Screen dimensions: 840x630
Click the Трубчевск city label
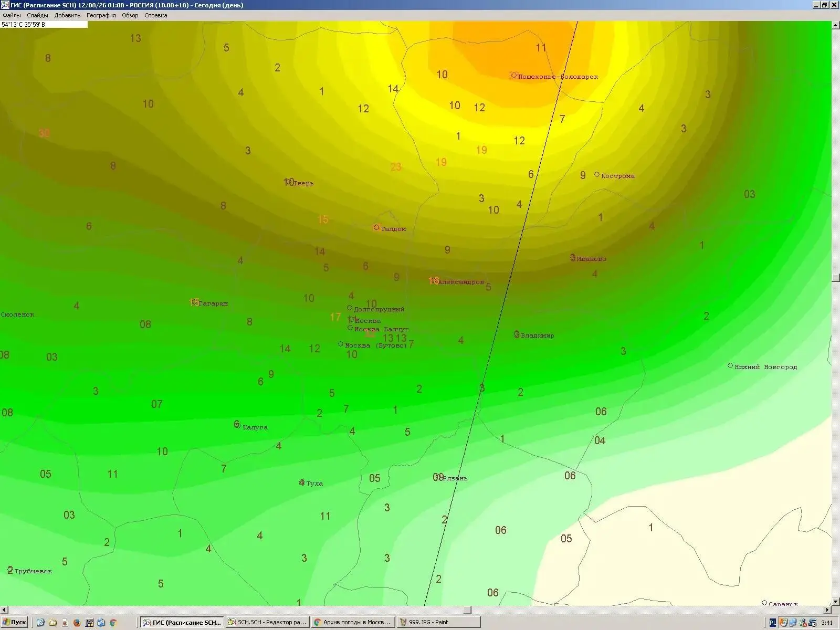(33, 571)
